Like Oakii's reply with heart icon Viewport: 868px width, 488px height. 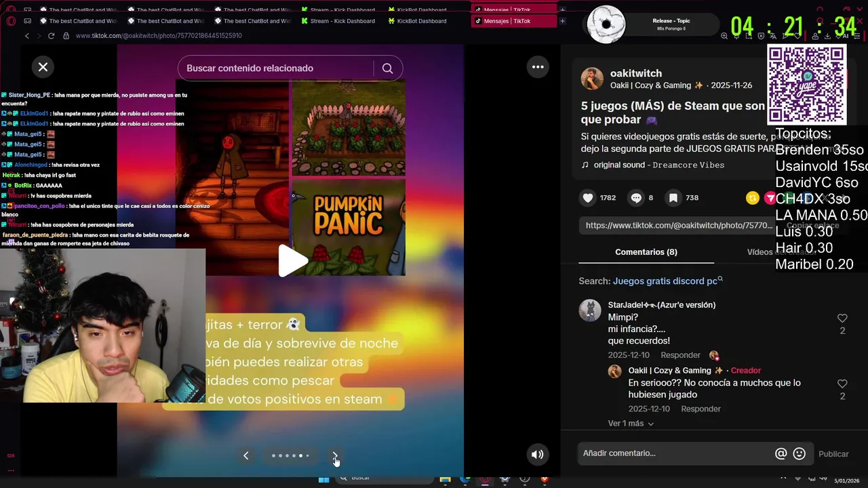[842, 384]
